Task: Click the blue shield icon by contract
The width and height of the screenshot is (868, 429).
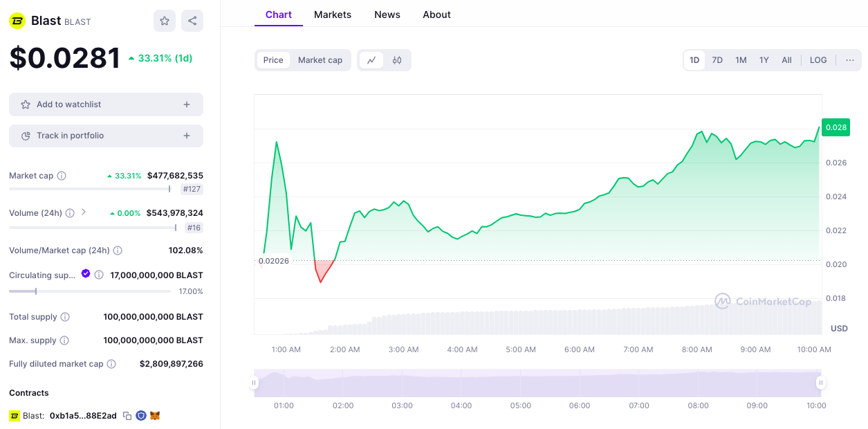Action: 141,416
